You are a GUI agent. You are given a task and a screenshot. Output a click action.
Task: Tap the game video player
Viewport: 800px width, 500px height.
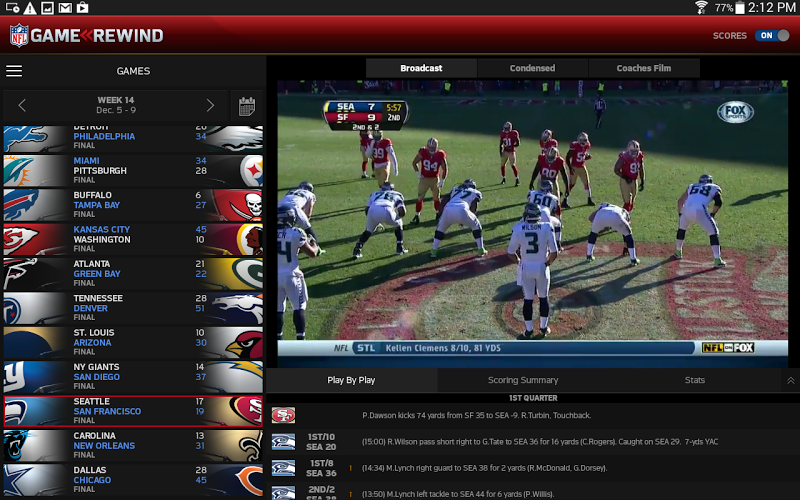point(533,223)
